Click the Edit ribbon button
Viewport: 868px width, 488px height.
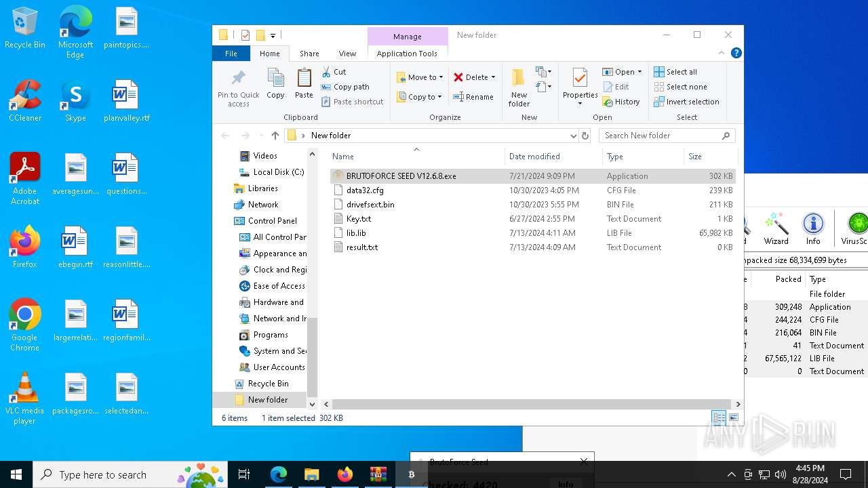click(616, 87)
